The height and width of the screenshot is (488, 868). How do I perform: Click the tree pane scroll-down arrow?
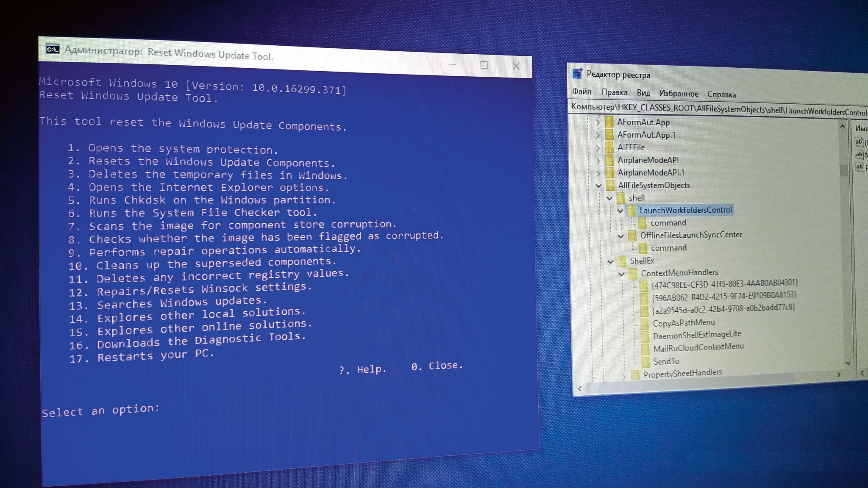coord(848,363)
